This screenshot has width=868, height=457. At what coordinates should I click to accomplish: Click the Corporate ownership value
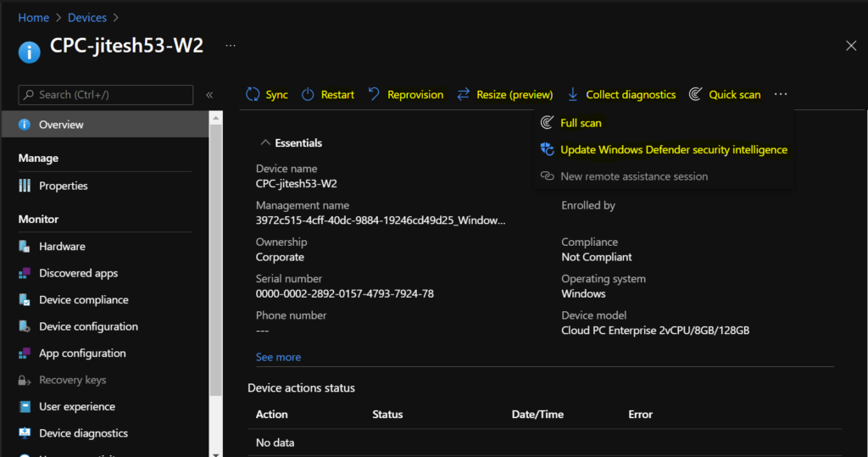(280, 257)
